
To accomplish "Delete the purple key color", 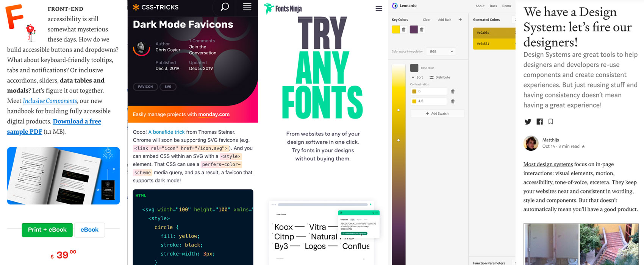I will [x=422, y=30].
